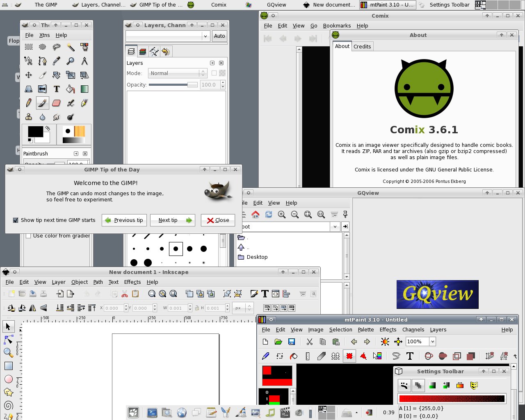
Task: Toggle Use color from gradient checkbox
Action: click(28, 236)
